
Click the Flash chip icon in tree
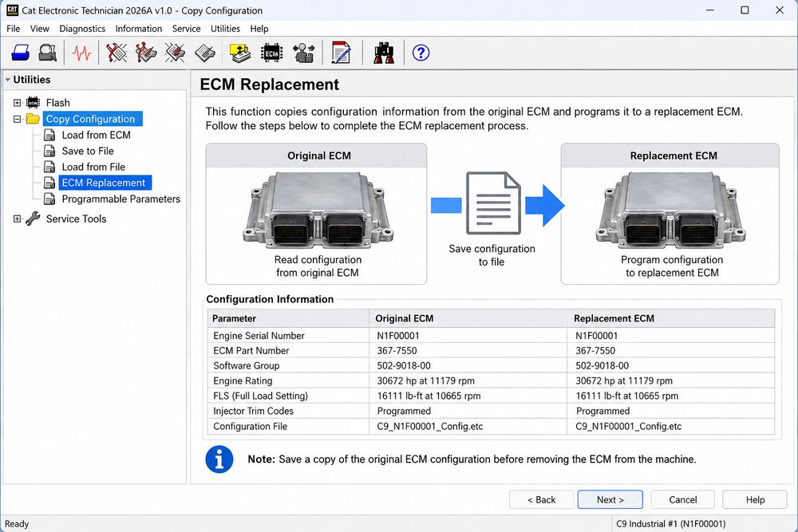[x=33, y=102]
